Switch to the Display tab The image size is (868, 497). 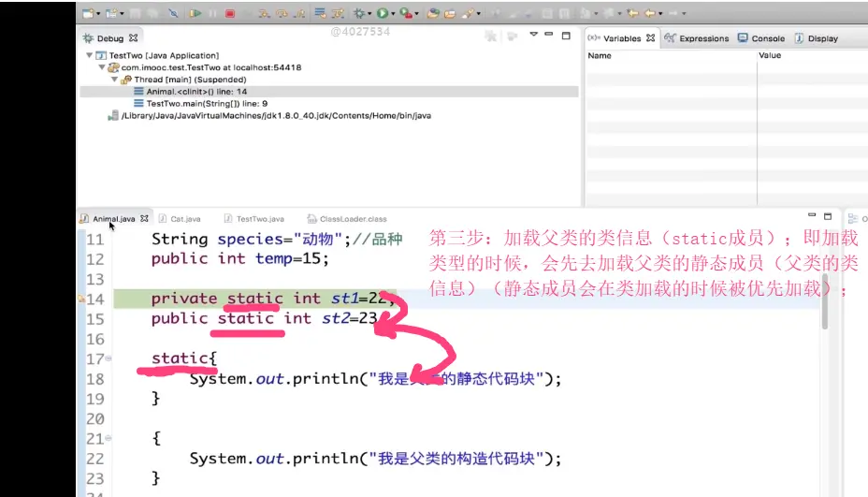pos(817,38)
